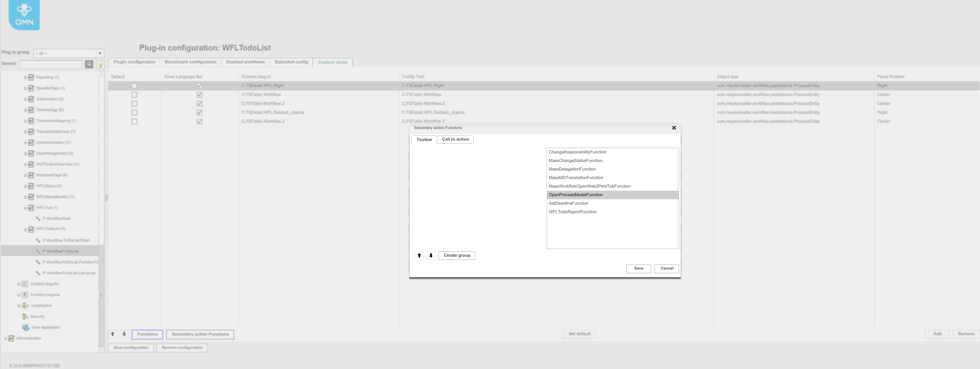Click the OMN bee logo
This screenshot has width=980, height=369.
click(x=24, y=14)
